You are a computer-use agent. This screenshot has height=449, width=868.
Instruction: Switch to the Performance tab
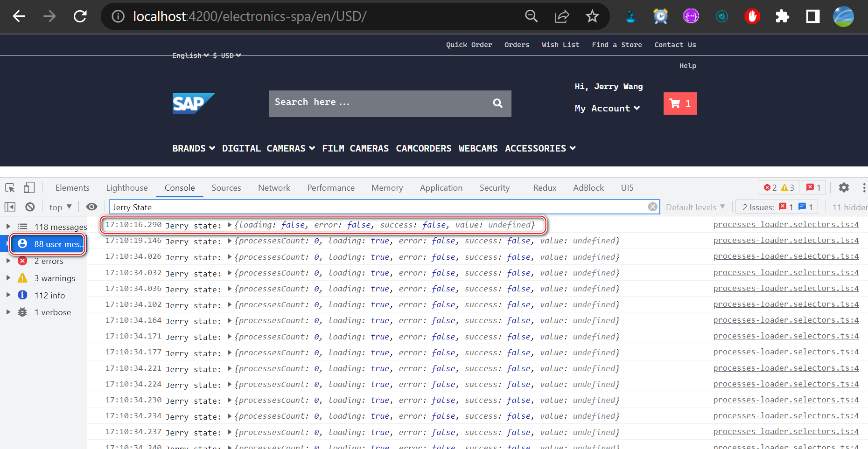(x=331, y=187)
